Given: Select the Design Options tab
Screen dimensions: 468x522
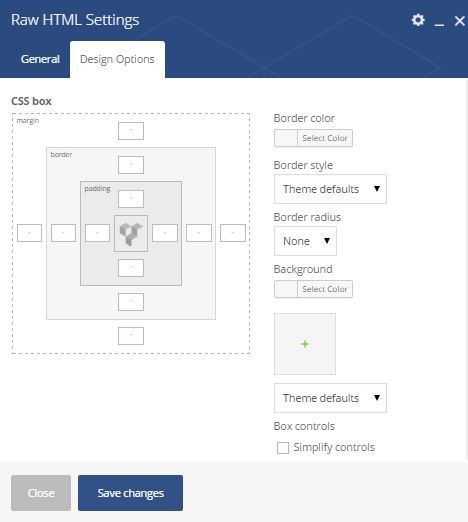Looking at the screenshot, I should pyautogui.click(x=117, y=59).
